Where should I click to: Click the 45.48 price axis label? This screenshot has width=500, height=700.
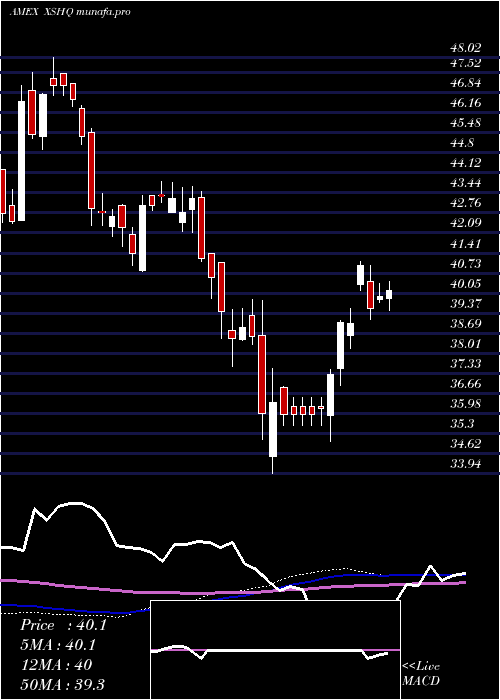466,123
